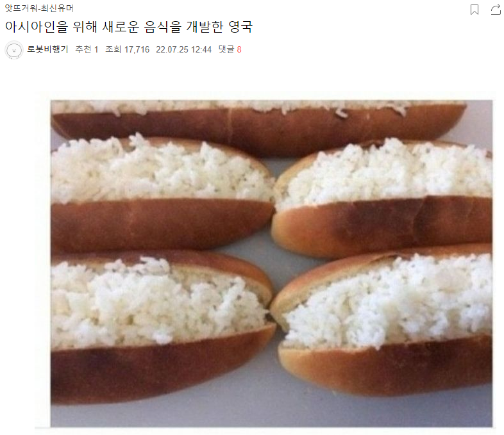Click the post time 12:44
Screen dimensions: 504x435
click(x=201, y=50)
